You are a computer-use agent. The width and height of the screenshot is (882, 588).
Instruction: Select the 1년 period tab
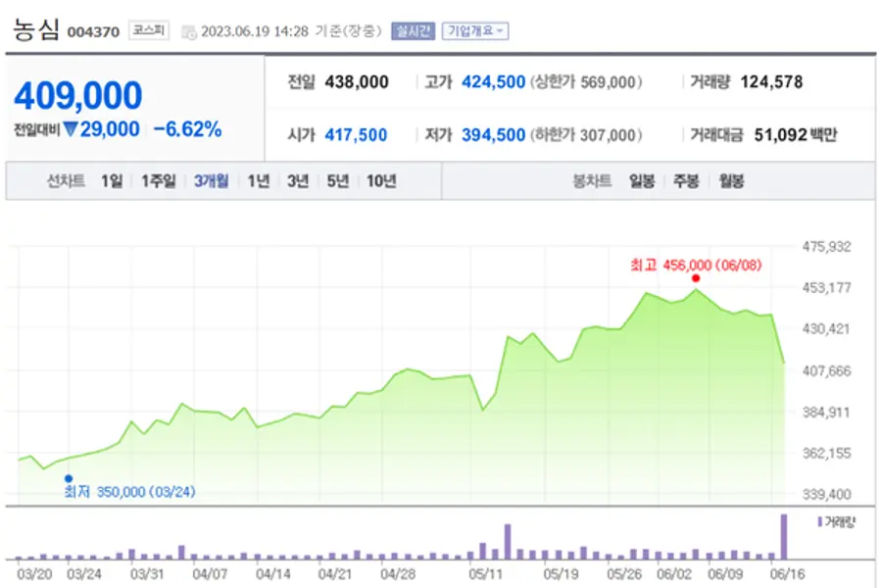point(257,181)
